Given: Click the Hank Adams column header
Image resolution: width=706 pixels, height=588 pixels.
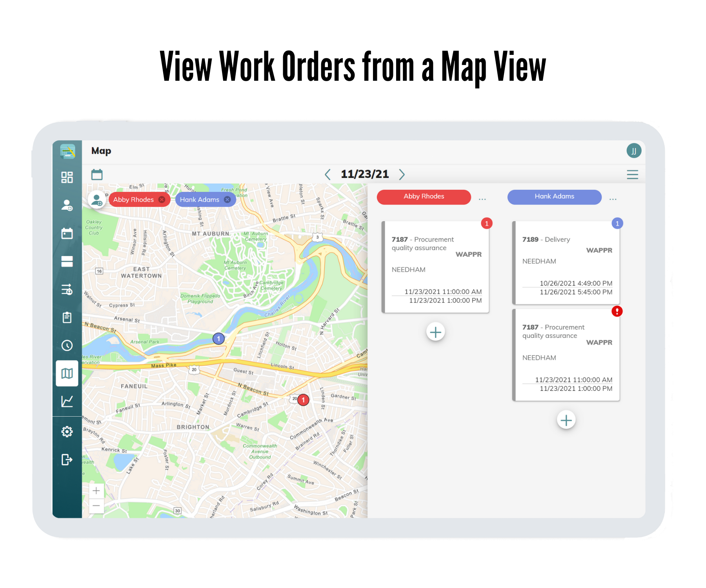Looking at the screenshot, I should point(555,197).
